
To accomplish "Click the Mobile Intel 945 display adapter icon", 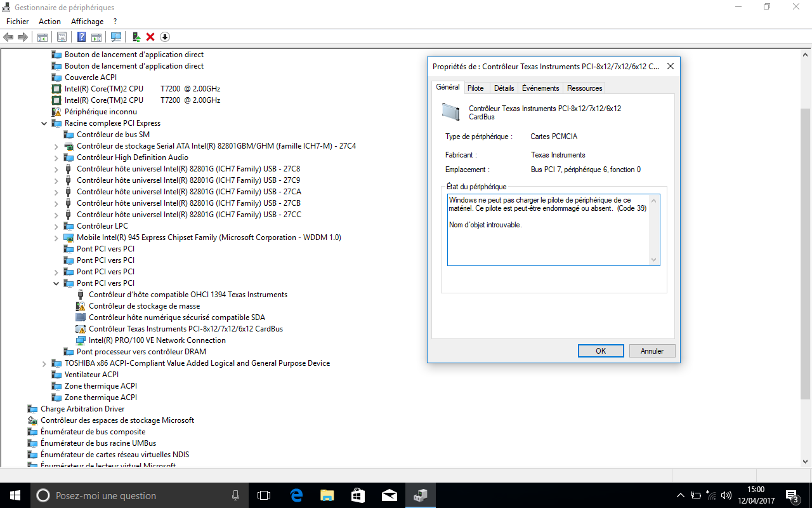I will point(69,237).
